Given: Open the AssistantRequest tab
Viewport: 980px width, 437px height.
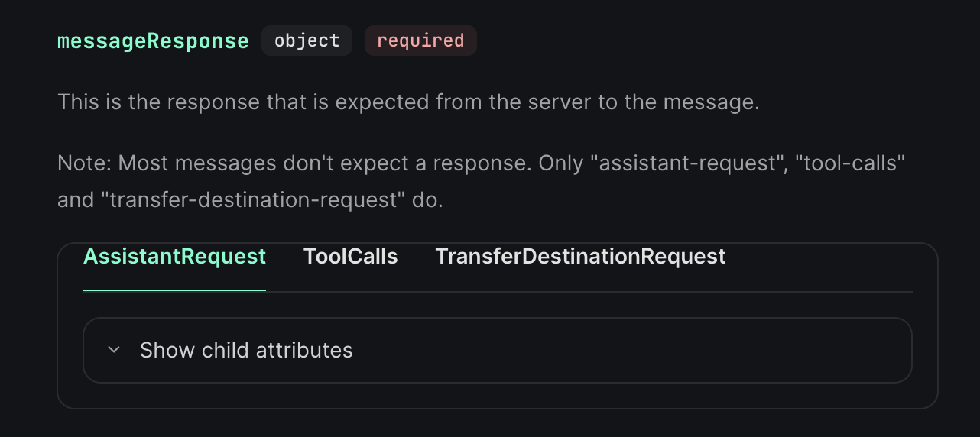Looking at the screenshot, I should (174, 257).
